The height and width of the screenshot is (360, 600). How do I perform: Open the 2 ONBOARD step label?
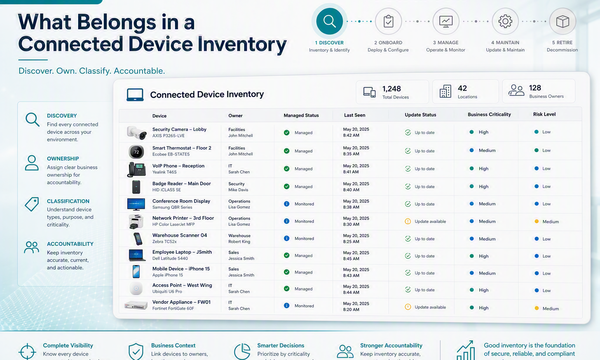tap(388, 42)
